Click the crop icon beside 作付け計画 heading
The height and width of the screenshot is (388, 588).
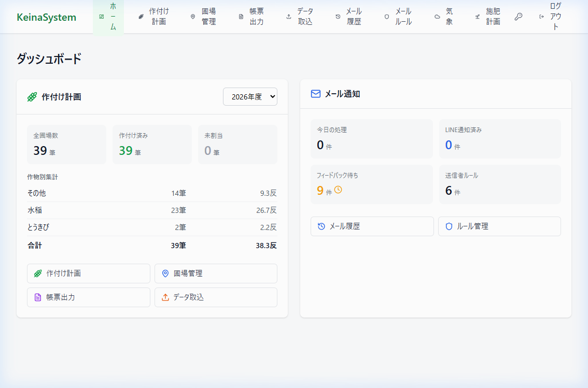coord(32,97)
